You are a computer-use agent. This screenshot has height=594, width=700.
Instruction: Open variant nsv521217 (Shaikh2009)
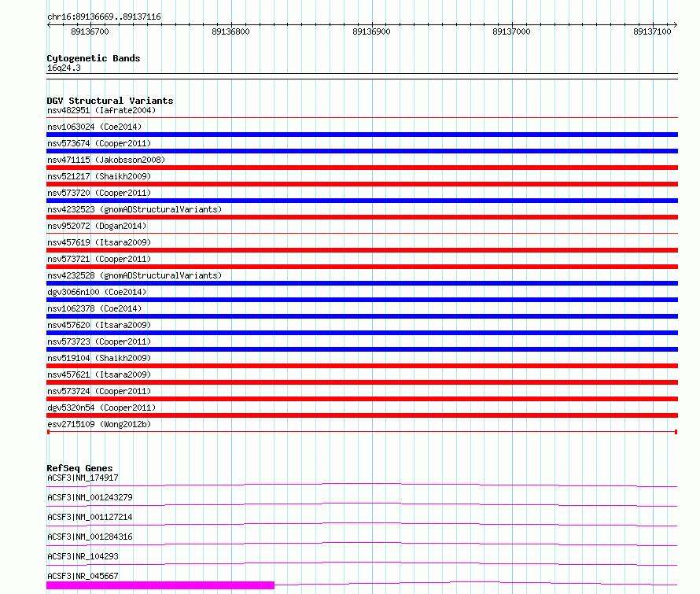[x=99, y=176]
